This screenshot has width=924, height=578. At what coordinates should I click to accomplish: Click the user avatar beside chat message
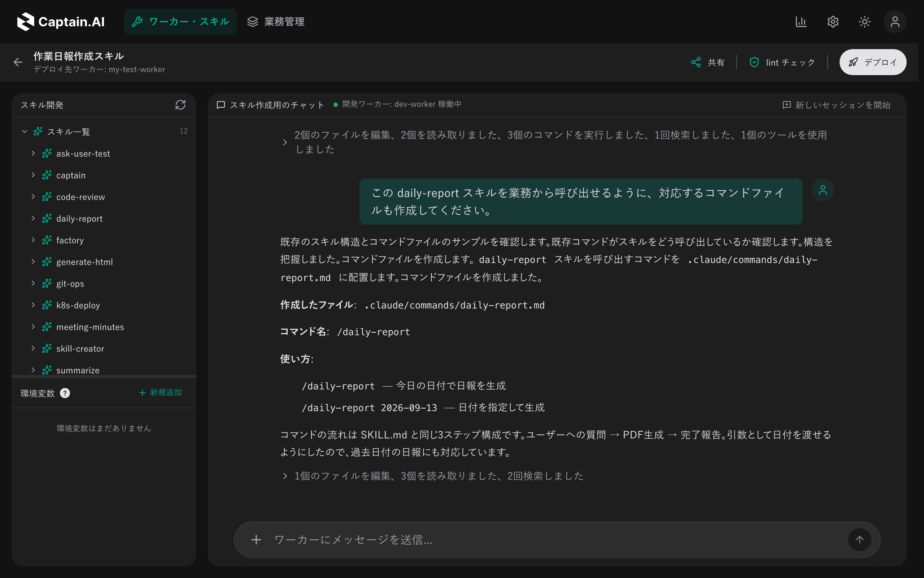pyautogui.click(x=823, y=190)
